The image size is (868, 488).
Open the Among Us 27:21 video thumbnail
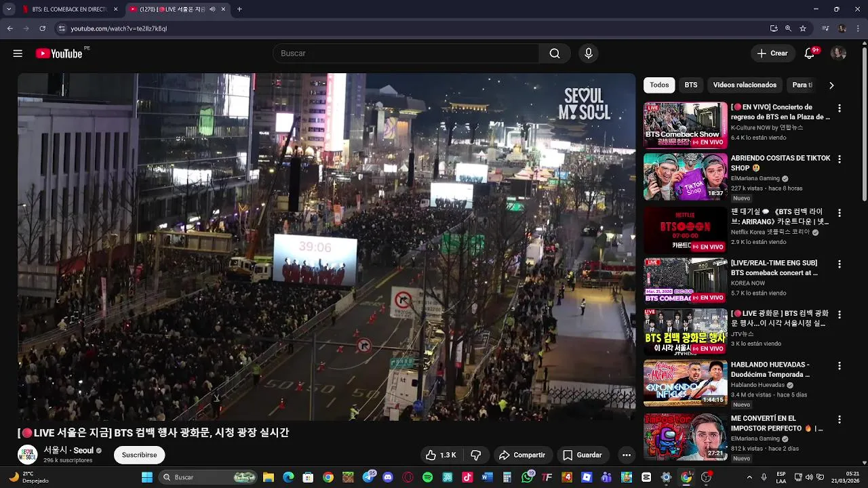pos(685,436)
